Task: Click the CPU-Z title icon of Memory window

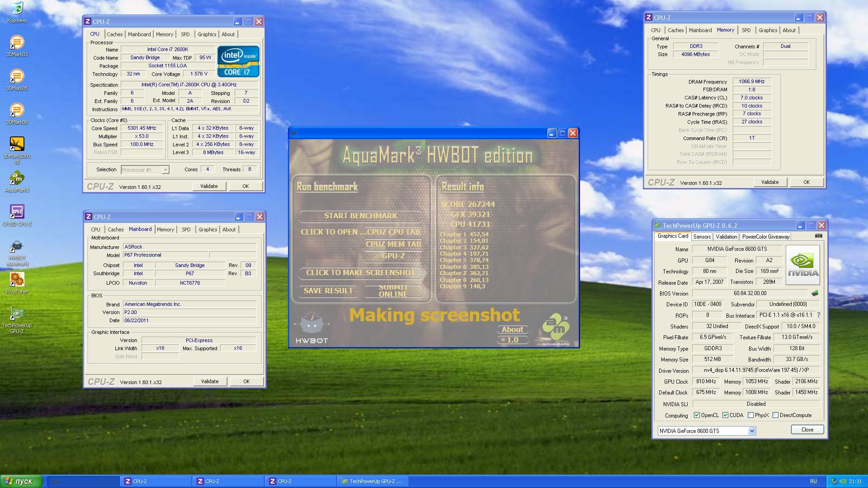Action: [649, 17]
